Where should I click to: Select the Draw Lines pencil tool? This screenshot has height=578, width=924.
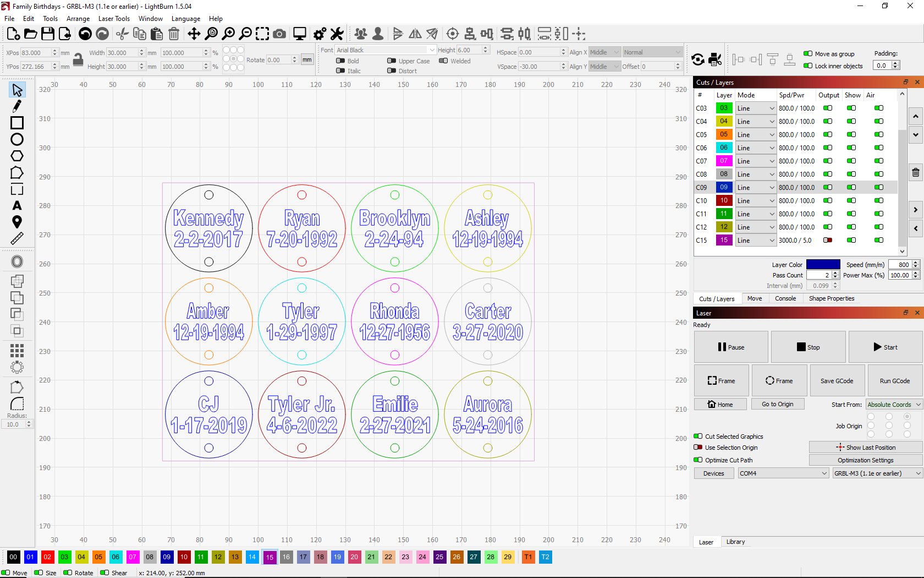pos(17,106)
